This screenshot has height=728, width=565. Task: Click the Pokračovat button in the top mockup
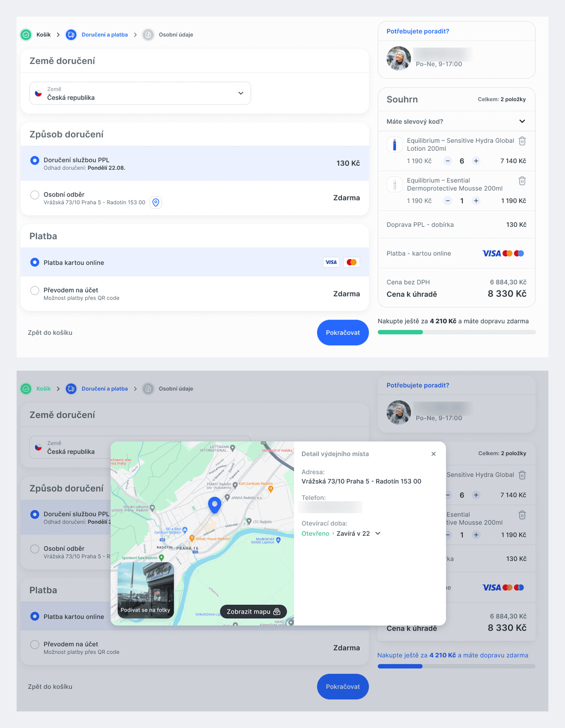pos(343,333)
